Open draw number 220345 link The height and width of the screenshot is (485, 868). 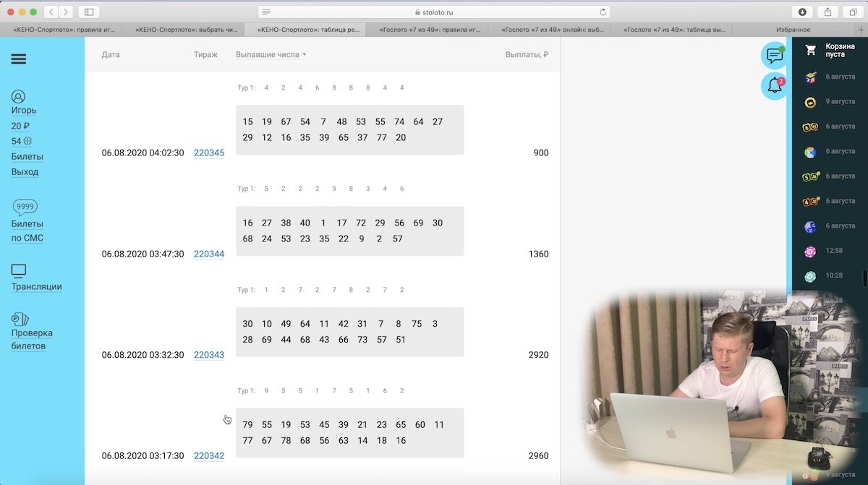[x=209, y=153]
